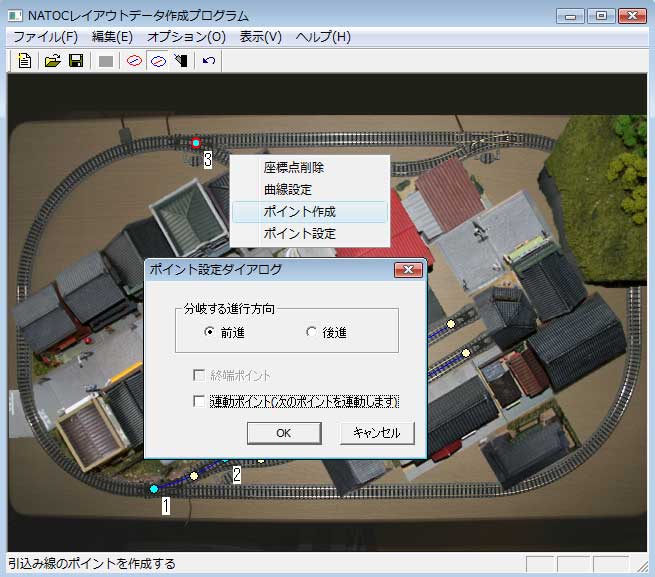Click red-circled point marker 3 on track
655x577 pixels.
point(196,143)
